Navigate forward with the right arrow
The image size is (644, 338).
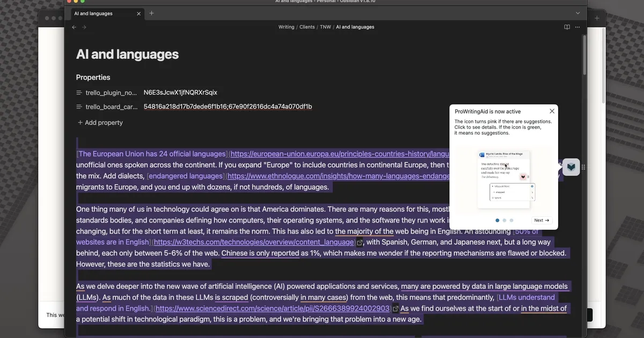click(x=84, y=27)
